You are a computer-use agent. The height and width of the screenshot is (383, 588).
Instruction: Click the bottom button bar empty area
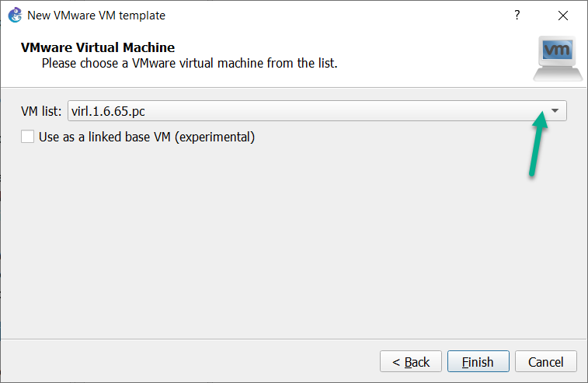(x=187, y=361)
